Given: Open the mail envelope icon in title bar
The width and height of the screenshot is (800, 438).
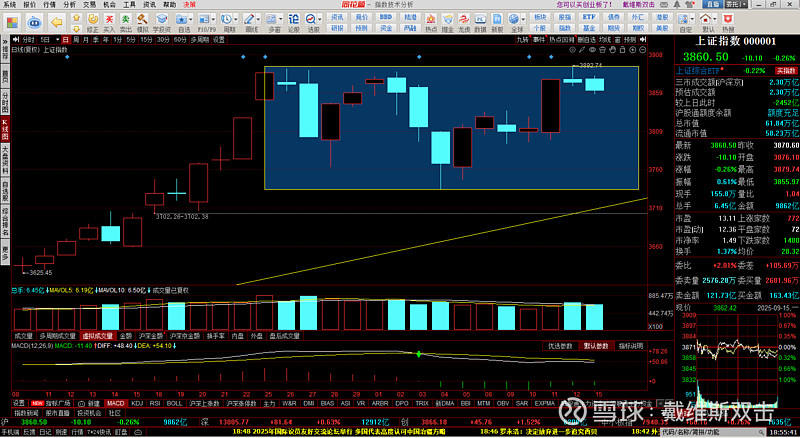Looking at the screenshot, I should tap(666, 4).
